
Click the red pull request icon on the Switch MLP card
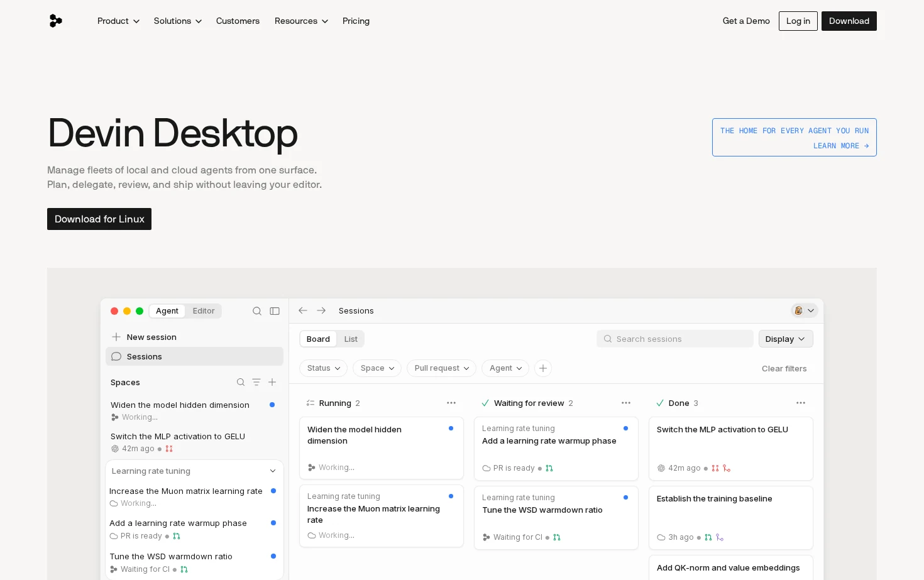[x=715, y=468]
